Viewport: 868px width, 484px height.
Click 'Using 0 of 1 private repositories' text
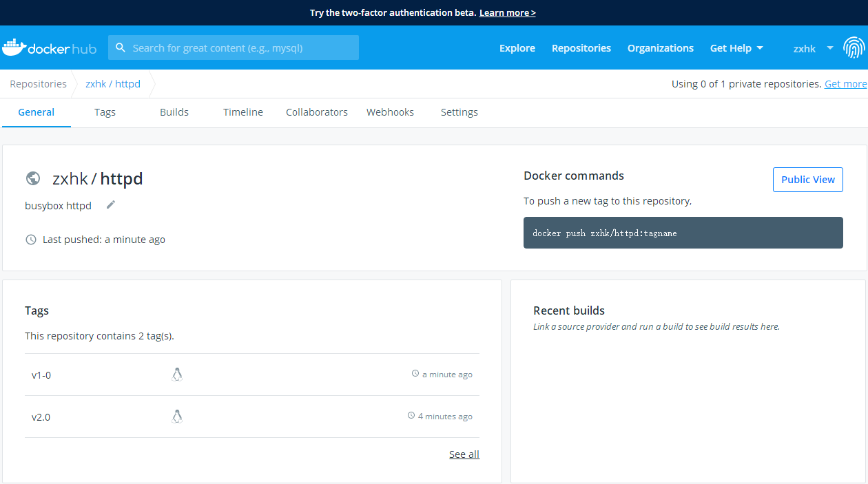click(747, 84)
